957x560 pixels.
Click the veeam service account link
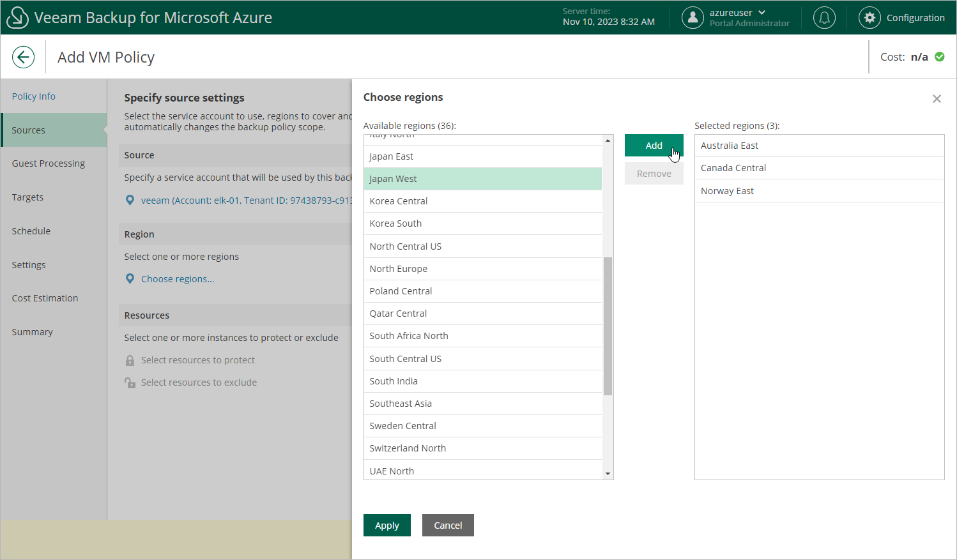click(247, 201)
